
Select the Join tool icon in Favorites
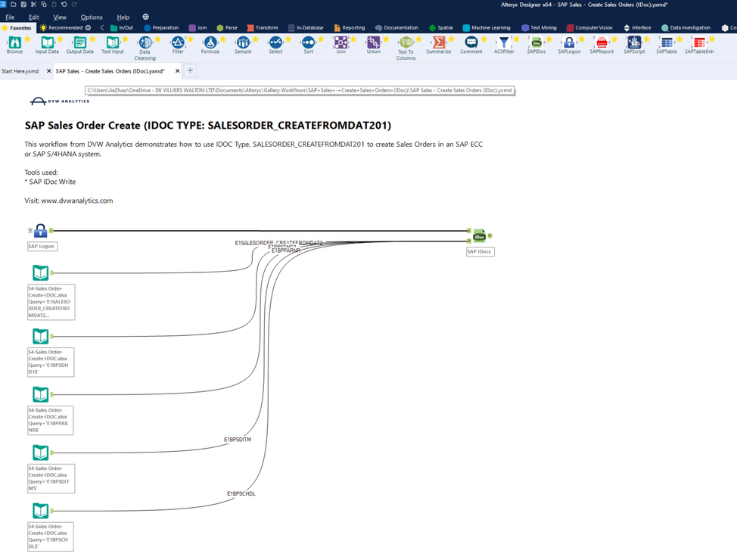(x=341, y=42)
